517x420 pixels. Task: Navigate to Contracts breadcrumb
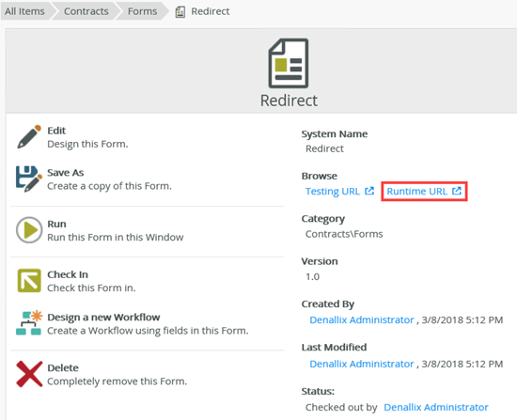pyautogui.click(x=86, y=11)
